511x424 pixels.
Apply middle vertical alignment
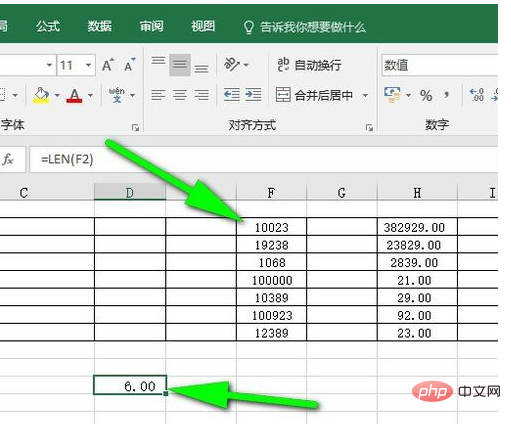click(x=180, y=65)
